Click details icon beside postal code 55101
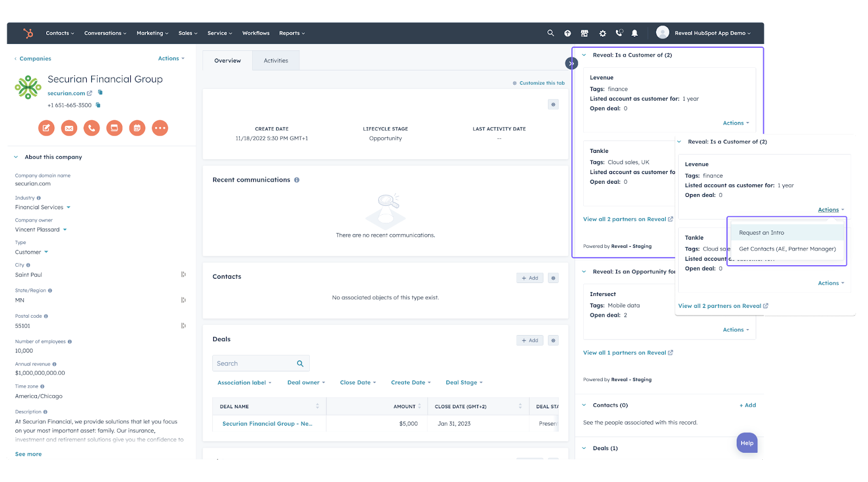 [x=183, y=325]
